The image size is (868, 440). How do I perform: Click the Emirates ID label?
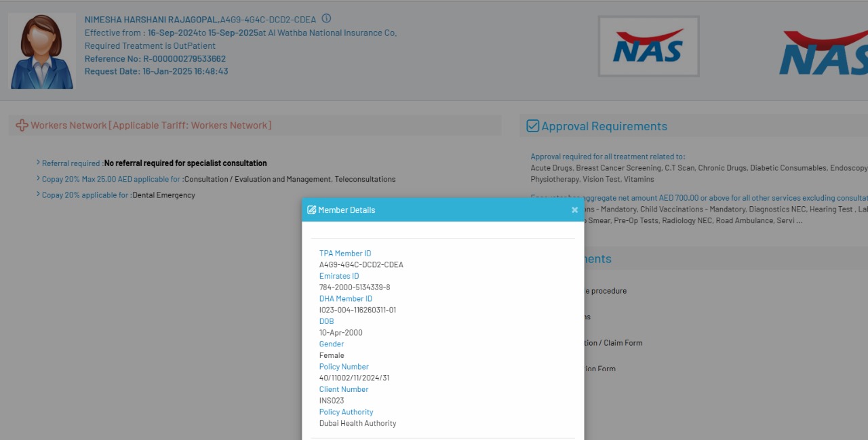click(x=339, y=276)
